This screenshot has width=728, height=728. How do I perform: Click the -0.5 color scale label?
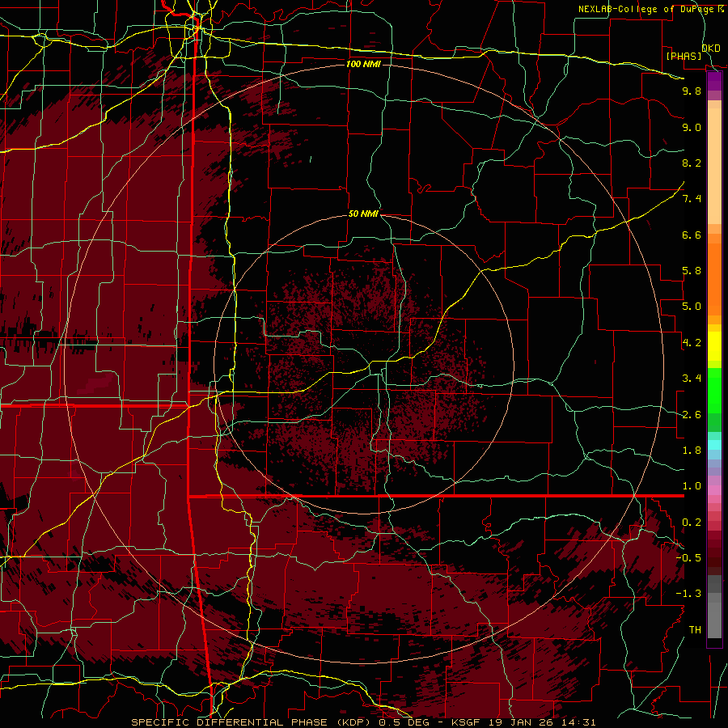pyautogui.click(x=688, y=558)
